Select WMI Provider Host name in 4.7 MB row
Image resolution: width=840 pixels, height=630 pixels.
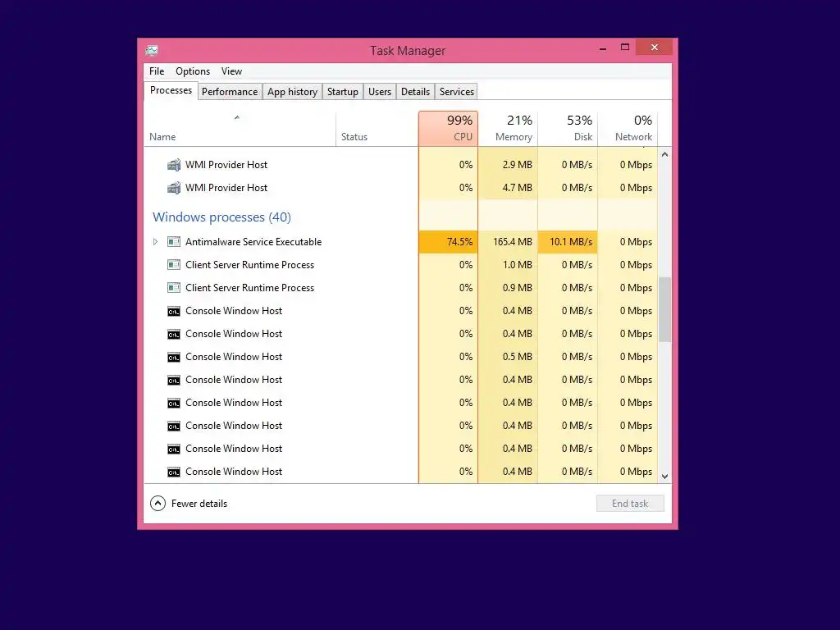point(226,188)
